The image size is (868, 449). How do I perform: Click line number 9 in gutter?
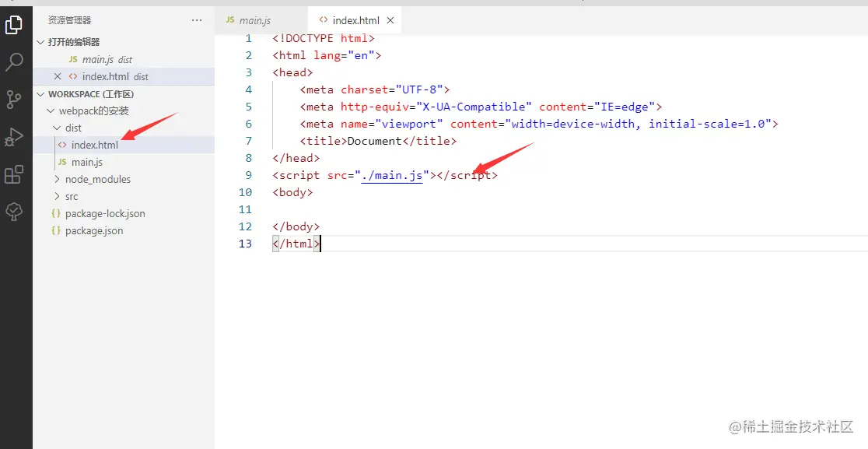249,175
